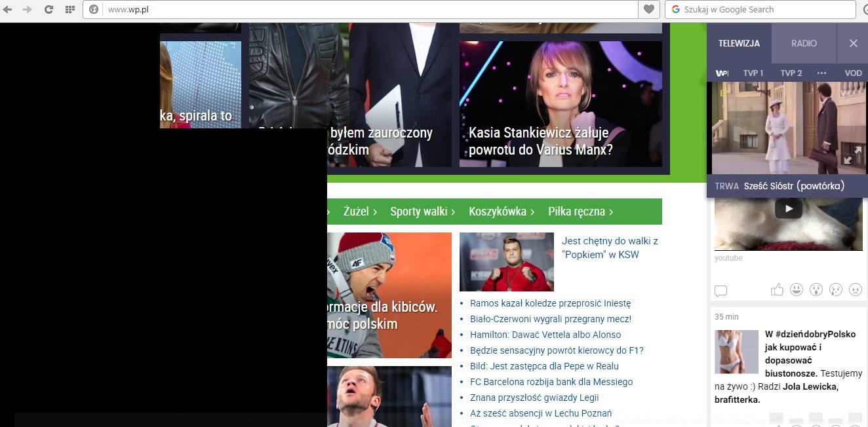React with the crying face emoji

click(836, 289)
